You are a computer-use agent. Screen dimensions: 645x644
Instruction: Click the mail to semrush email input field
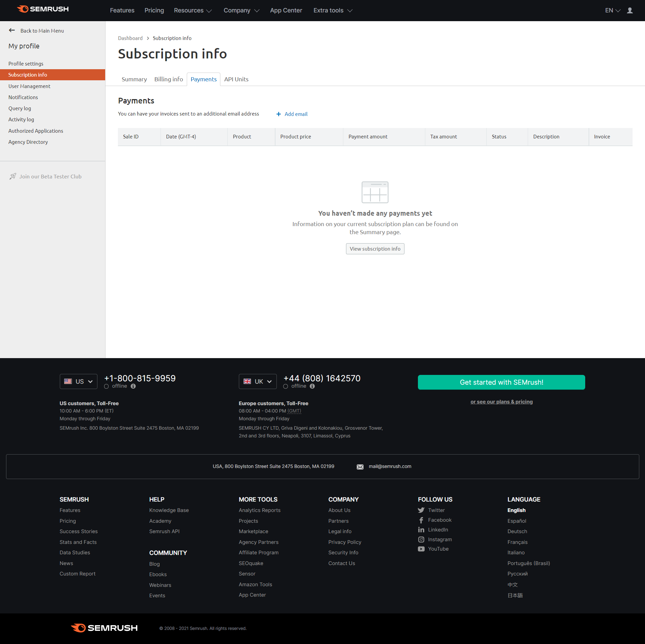pos(390,466)
